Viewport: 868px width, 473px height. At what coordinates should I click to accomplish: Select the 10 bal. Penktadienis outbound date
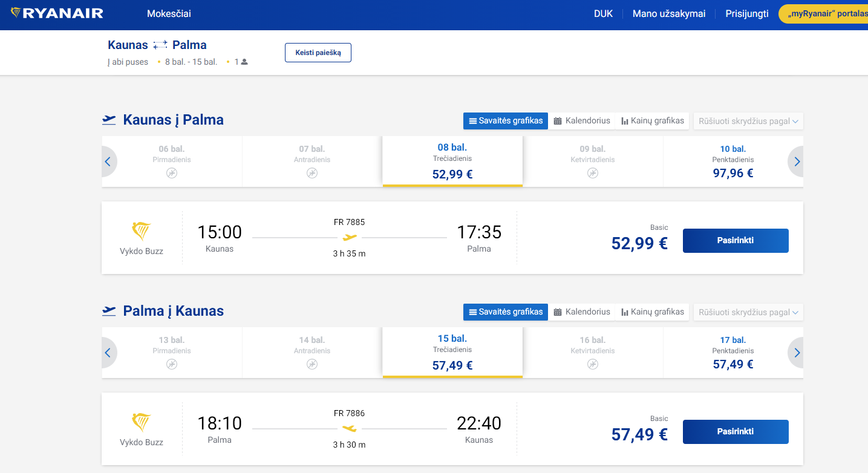coord(733,161)
